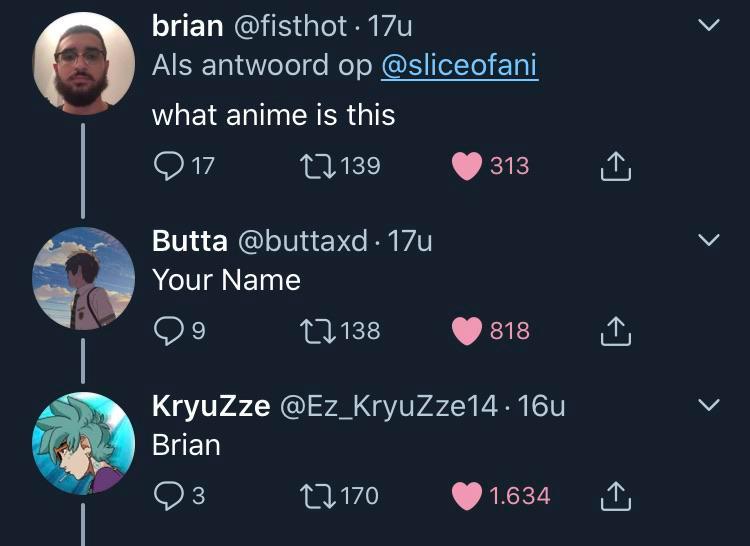Expand the menu chevron on Butta's tweet

[707, 241]
